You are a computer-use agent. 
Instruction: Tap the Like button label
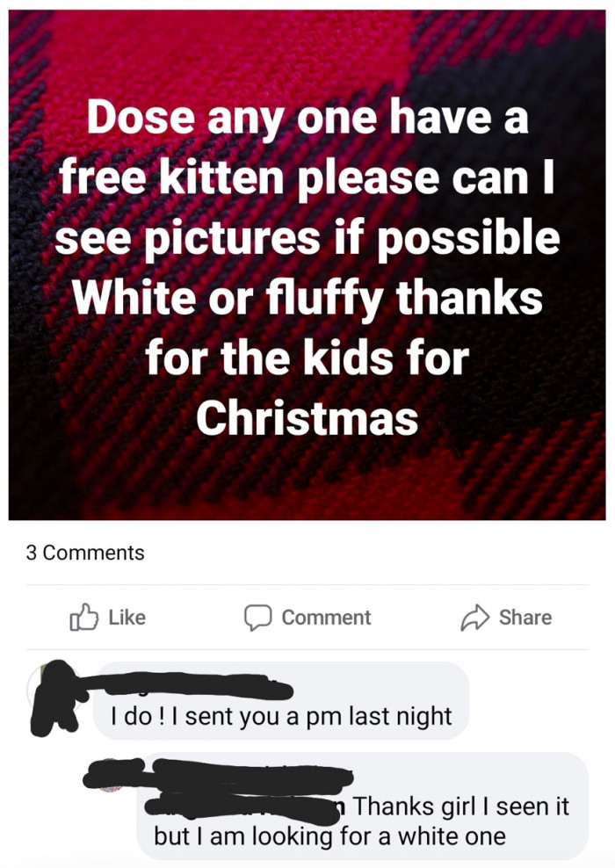coord(127,618)
